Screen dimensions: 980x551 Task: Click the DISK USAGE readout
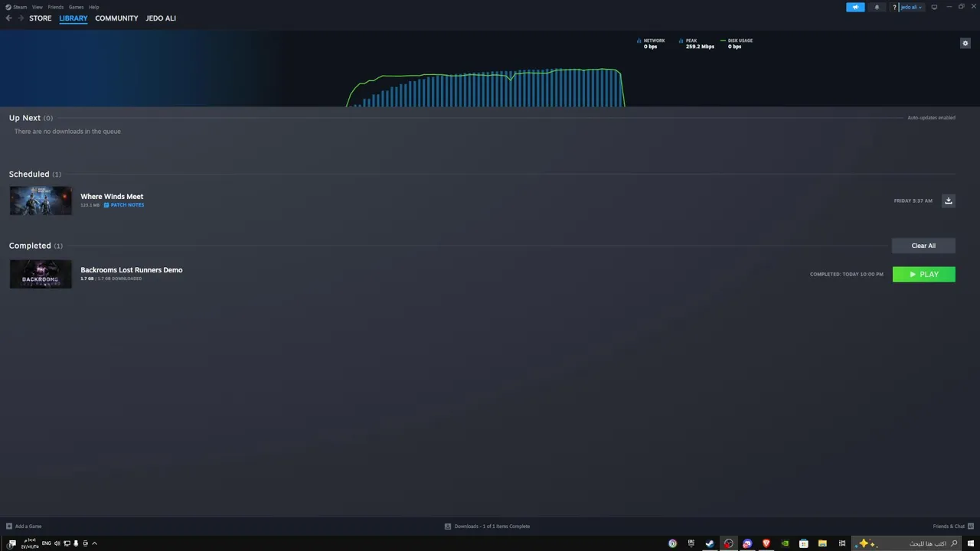(x=737, y=44)
